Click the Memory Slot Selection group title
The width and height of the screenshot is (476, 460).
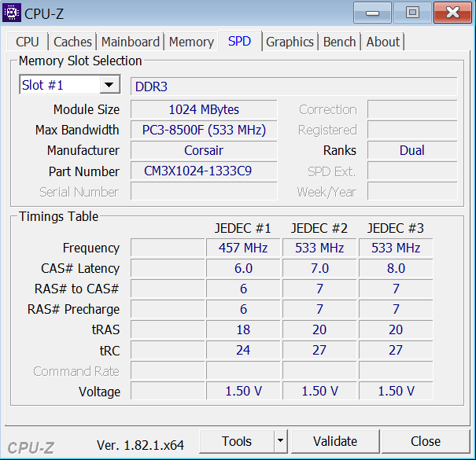tap(80, 61)
